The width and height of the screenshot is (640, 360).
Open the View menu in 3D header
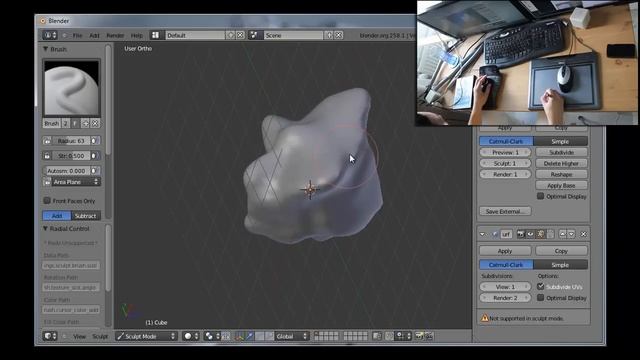[80, 336]
